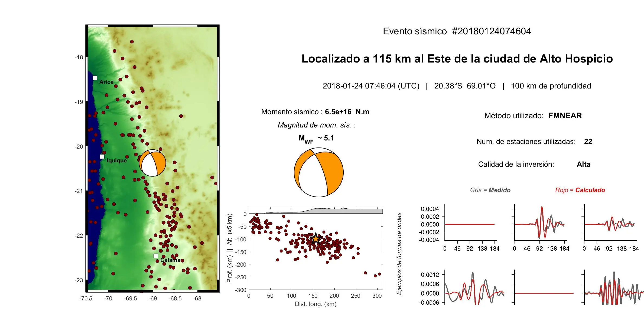Click the Iquique city square marker
The width and height of the screenshot is (644, 328).
[x=102, y=156]
